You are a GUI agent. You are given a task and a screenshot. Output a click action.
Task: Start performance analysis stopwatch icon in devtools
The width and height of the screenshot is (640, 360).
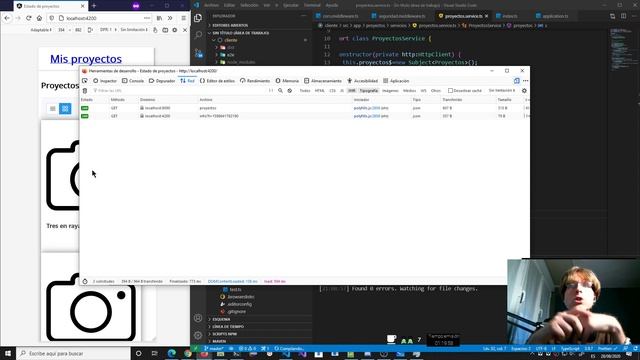(x=85, y=281)
